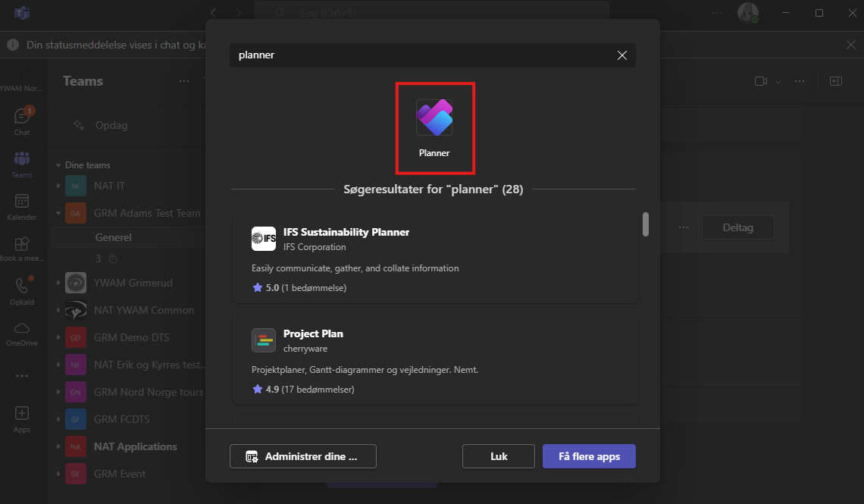Image resolution: width=864 pixels, height=504 pixels.
Task: Click the cherryware publisher name
Action: click(x=305, y=349)
